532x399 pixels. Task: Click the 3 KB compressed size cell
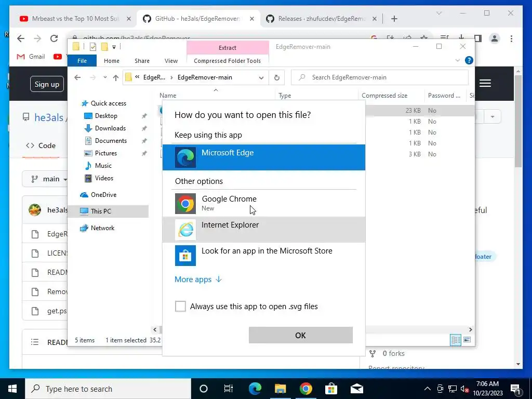(x=415, y=154)
